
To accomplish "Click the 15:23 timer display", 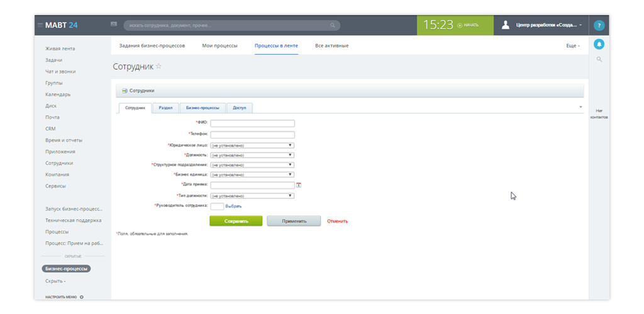I will coord(438,25).
